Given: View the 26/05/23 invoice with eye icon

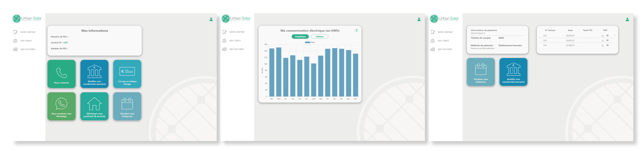Looking at the screenshot, I should click(x=608, y=36).
